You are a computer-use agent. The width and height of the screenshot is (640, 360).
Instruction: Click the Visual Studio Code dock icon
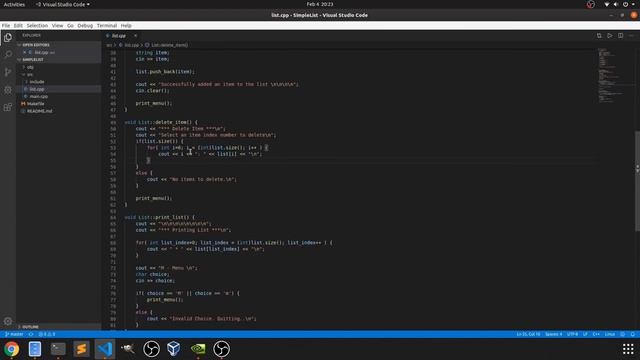pyautogui.click(x=105, y=349)
